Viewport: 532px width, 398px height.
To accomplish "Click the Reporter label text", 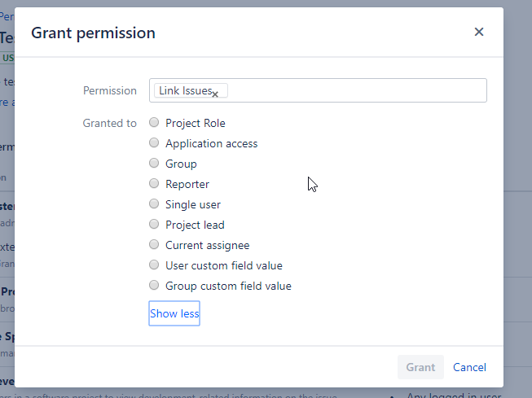I will (187, 184).
